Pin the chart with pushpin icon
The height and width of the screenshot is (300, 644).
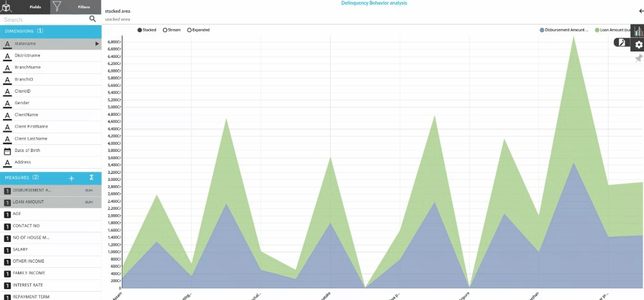pos(638,59)
